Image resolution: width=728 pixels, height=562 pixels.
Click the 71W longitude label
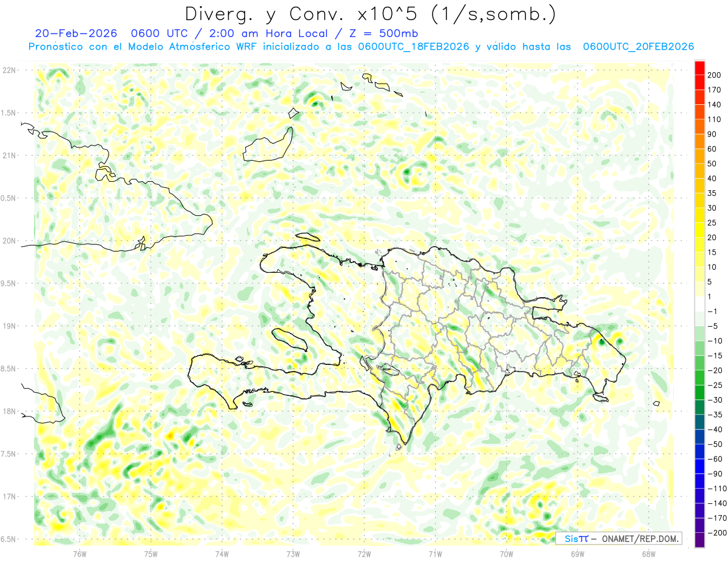pos(435,553)
